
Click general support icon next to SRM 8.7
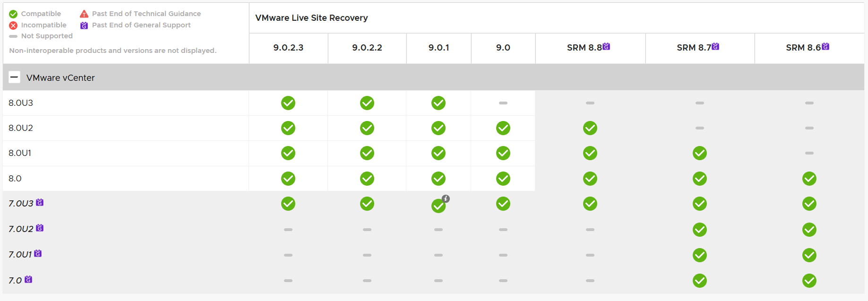point(715,46)
